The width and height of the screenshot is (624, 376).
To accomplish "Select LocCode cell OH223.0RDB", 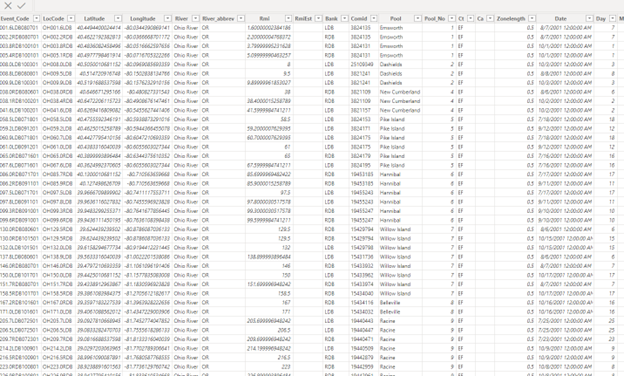I will click(58, 367).
